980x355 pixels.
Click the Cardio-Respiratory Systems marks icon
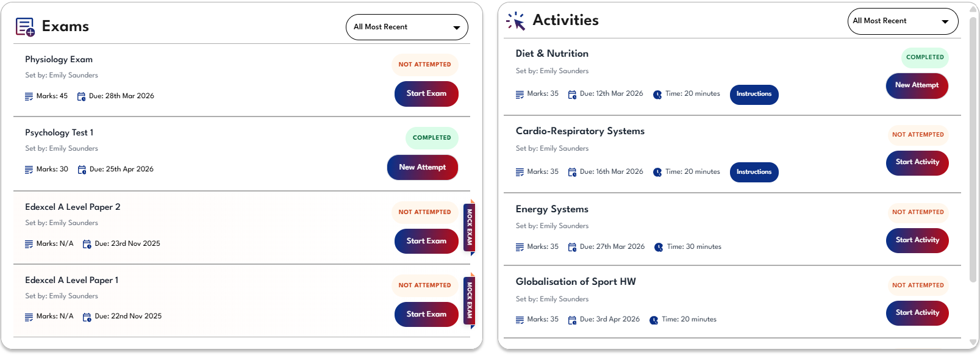(x=520, y=173)
